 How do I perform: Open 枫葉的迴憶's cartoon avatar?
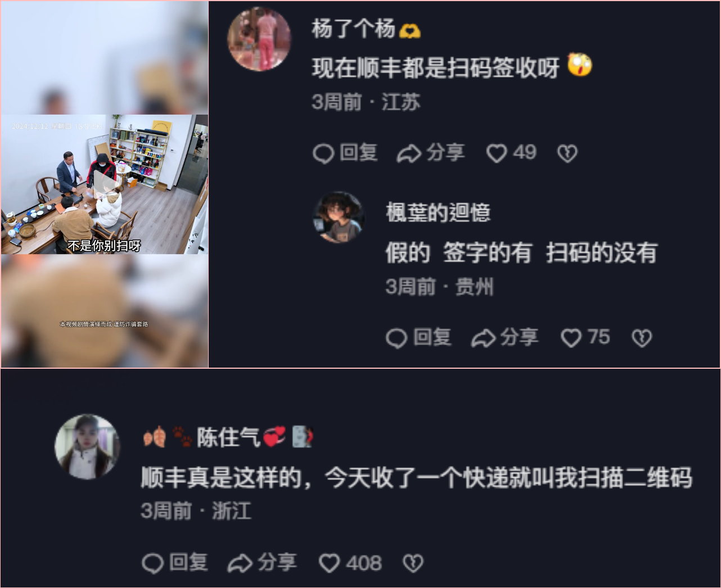point(339,218)
